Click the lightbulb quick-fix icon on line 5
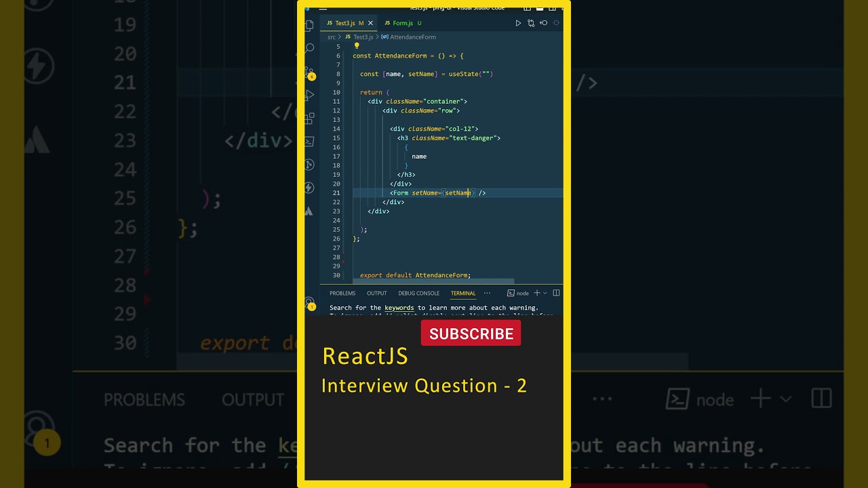The height and width of the screenshot is (488, 868). (357, 46)
